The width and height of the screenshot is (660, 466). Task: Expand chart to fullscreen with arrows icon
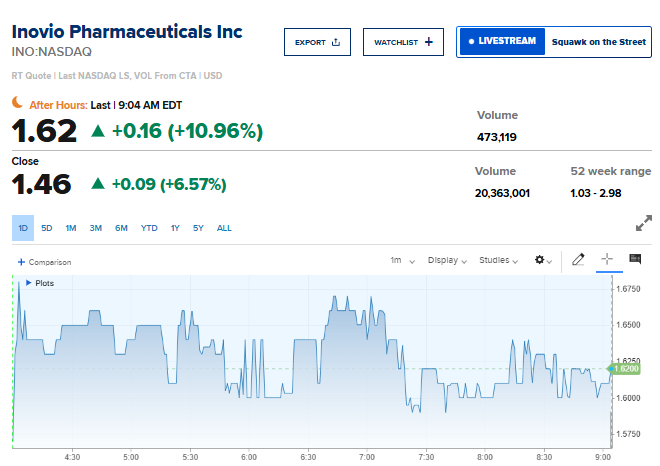click(644, 223)
